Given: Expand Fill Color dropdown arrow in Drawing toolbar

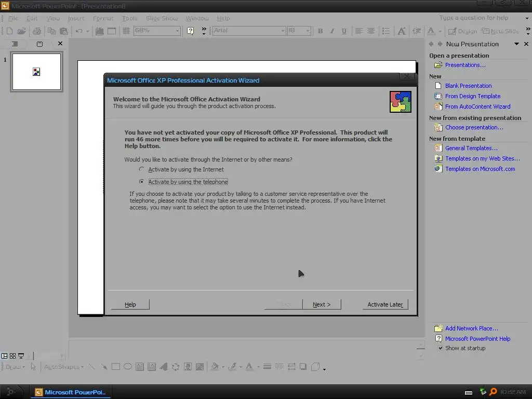Looking at the screenshot, I should tap(223, 367).
